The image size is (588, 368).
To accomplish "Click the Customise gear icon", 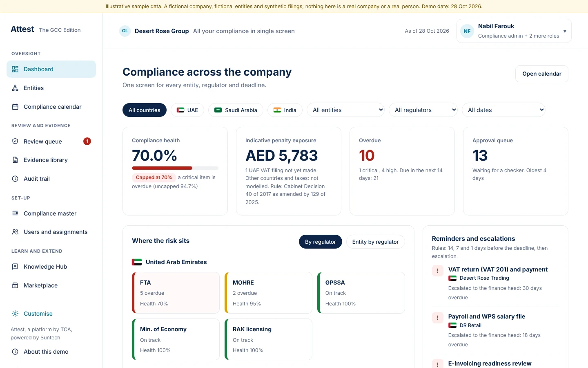I will tap(15, 314).
